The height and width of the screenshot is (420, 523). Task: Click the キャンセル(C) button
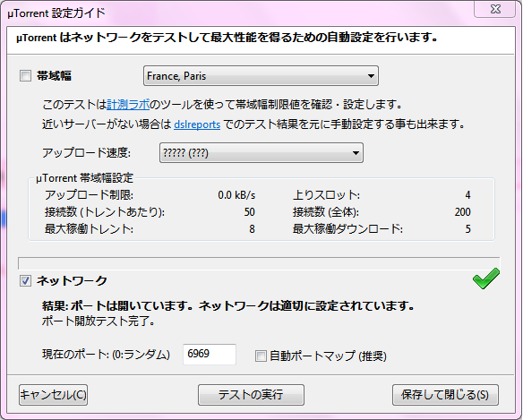pyautogui.click(x=53, y=395)
